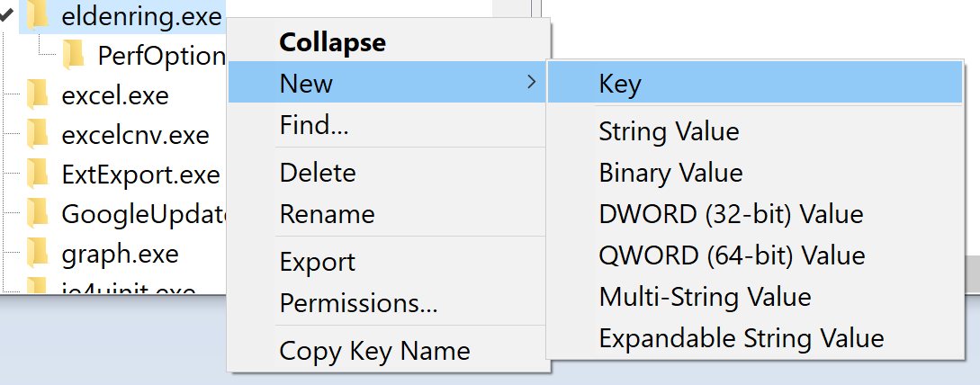Viewport: 980px width, 385px height.
Task: Select Binary Value in submenu
Action: 670,173
